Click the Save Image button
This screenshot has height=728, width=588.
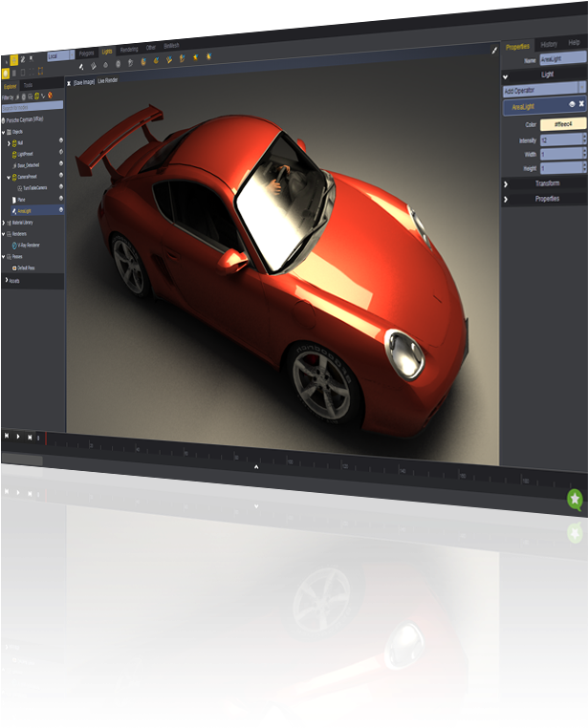coord(83,82)
